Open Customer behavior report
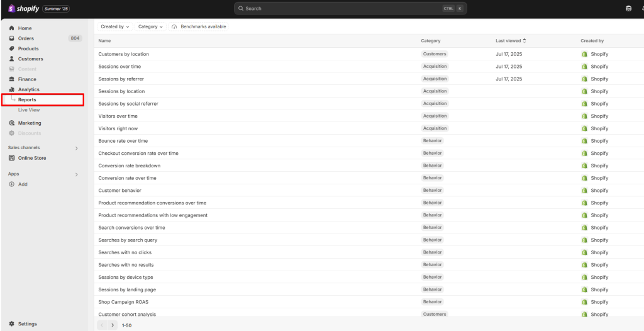644x331 pixels. click(120, 191)
